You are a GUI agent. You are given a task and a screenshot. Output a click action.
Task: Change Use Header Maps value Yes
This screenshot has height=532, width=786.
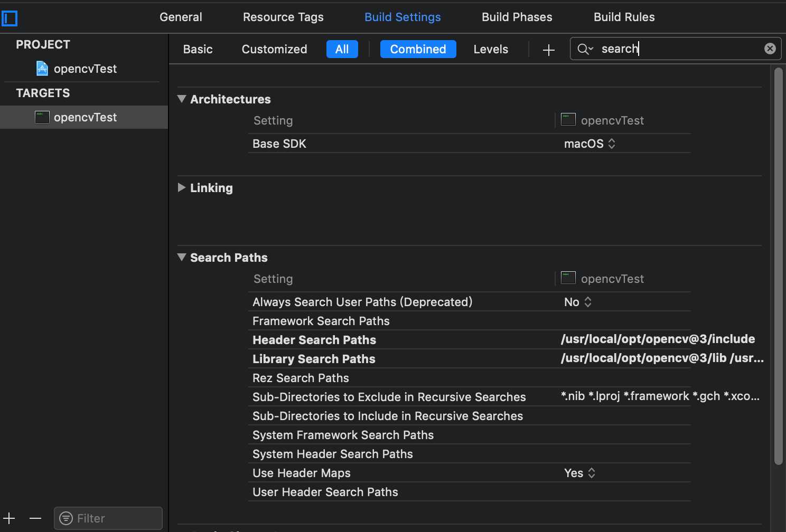[579, 473]
